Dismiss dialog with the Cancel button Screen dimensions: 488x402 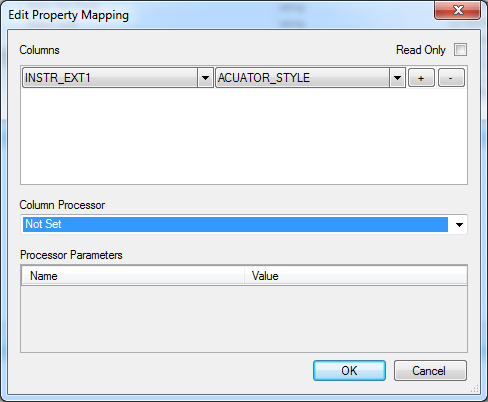(430, 371)
